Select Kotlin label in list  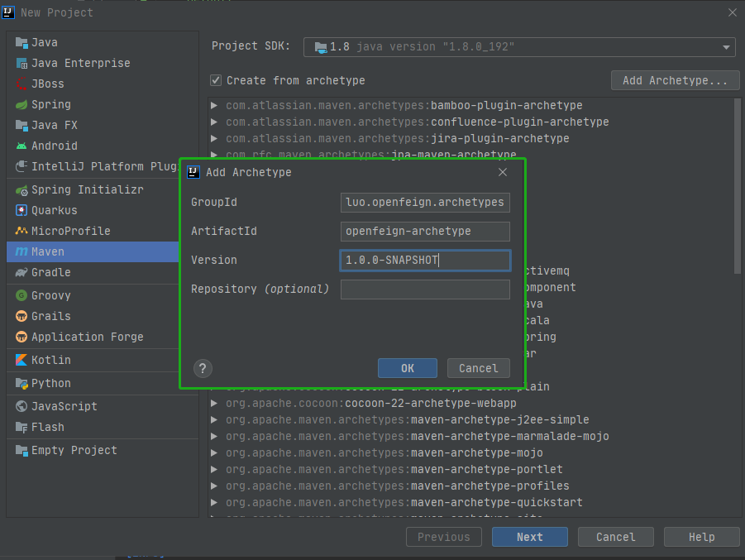click(50, 361)
